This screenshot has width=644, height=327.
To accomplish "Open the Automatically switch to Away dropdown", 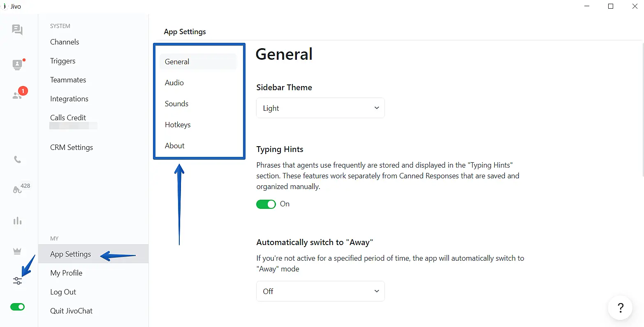I will coord(320,291).
